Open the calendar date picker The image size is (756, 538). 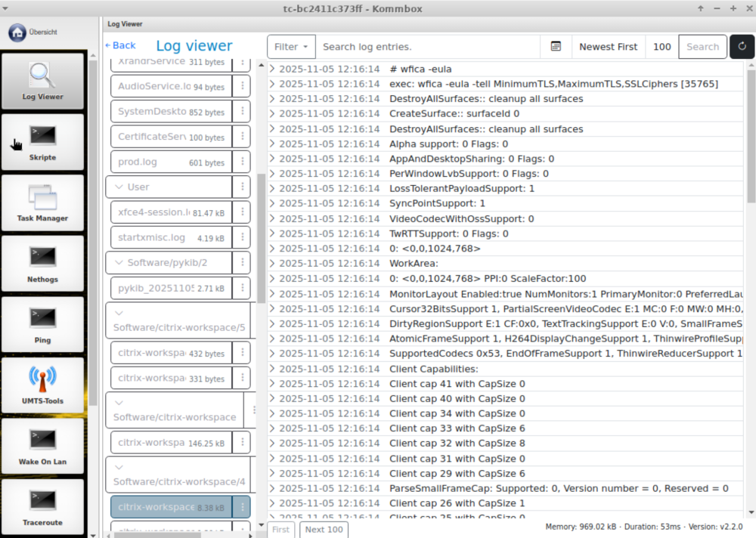point(556,47)
